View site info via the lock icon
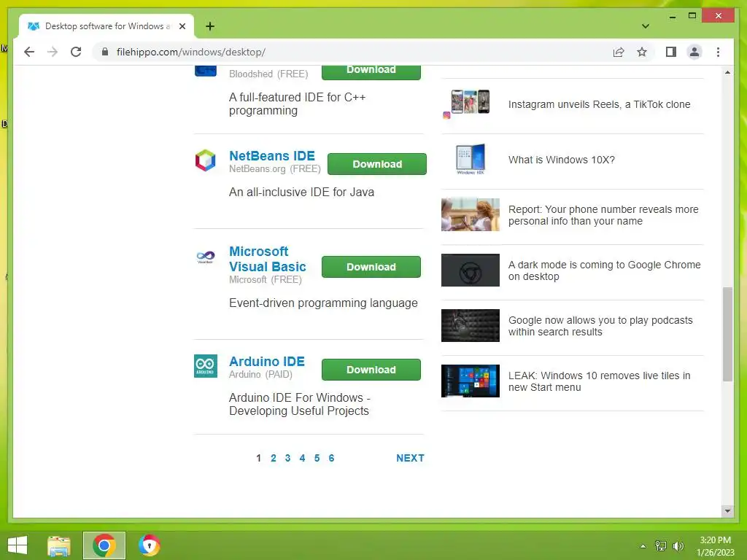Screen dimensions: 747x560 coord(105,52)
